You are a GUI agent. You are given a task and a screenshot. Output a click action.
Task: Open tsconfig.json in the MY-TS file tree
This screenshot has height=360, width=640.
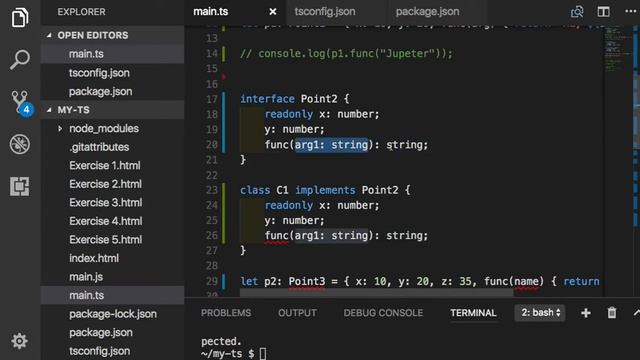click(x=112, y=351)
